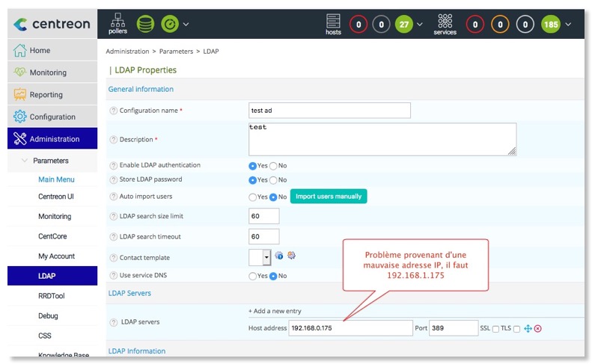
Task: Click the green database status icon
Action: [x=145, y=24]
